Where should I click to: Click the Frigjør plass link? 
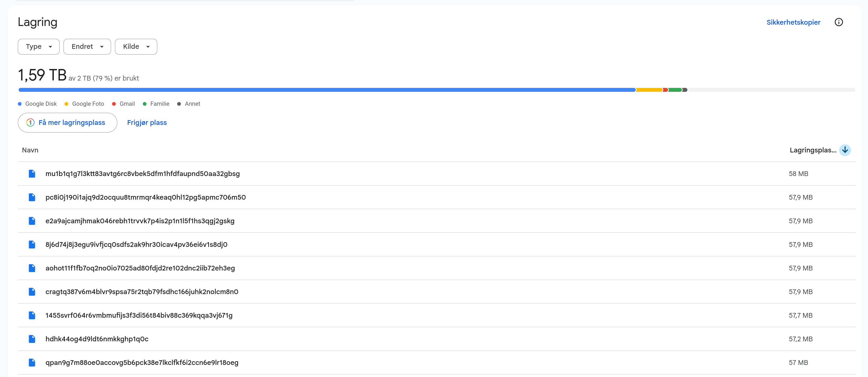[x=147, y=123]
